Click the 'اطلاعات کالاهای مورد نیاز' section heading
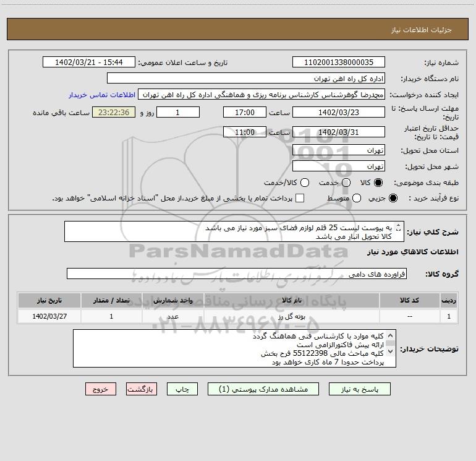The height and width of the screenshot is (461, 476). pyautogui.click(x=412, y=252)
